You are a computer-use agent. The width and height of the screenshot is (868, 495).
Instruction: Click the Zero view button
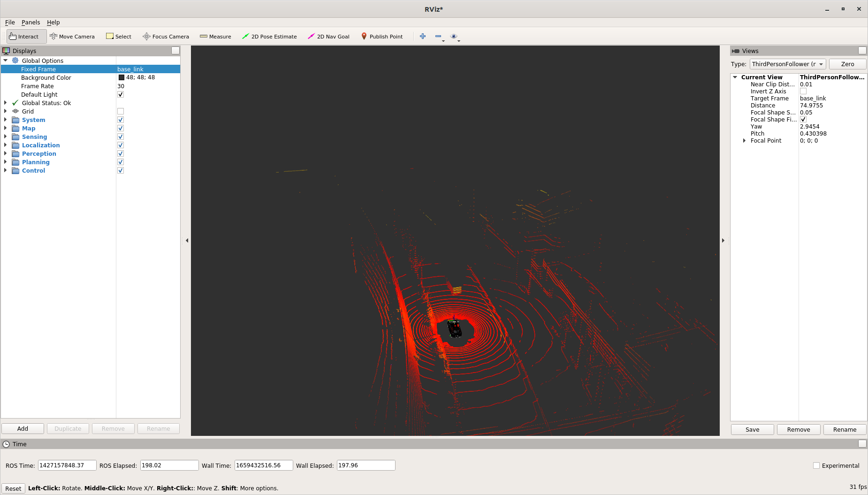(x=847, y=64)
